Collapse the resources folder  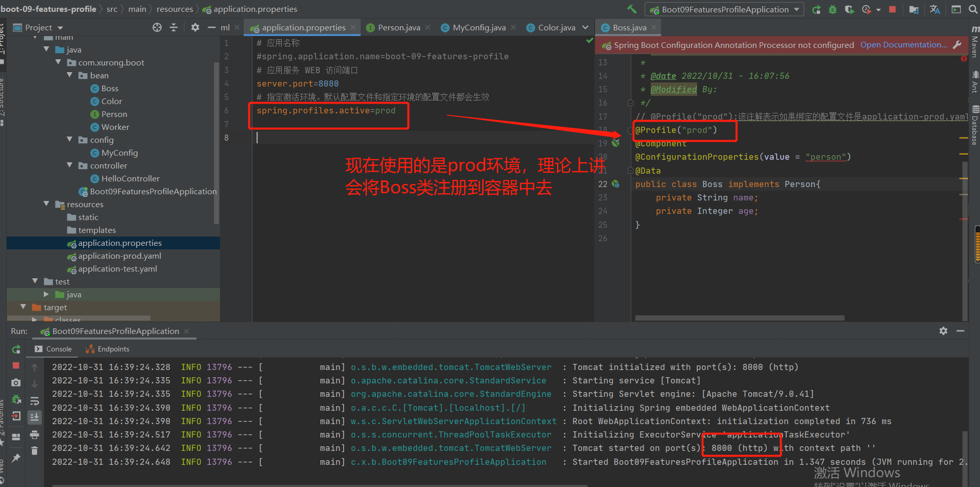46,204
